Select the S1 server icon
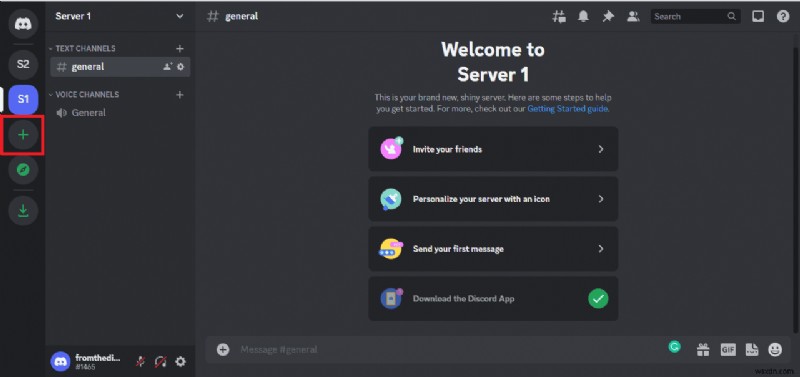 point(23,99)
